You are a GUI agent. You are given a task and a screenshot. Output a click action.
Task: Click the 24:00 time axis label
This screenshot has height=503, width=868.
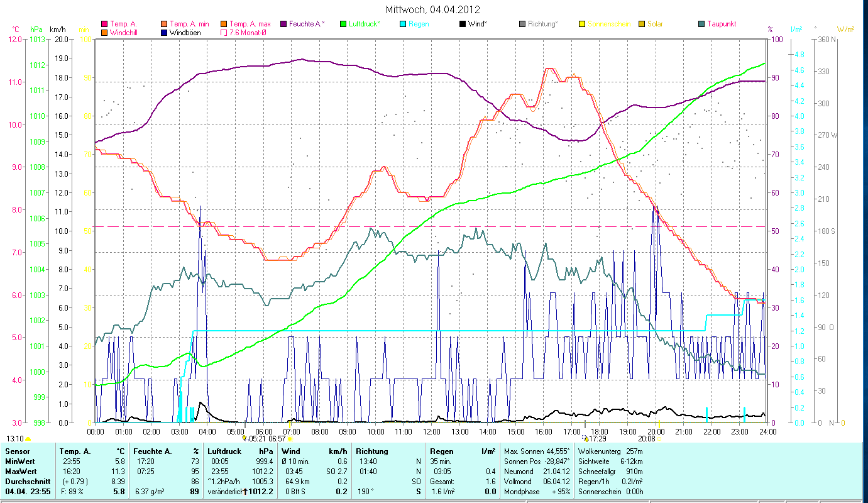tap(767, 431)
